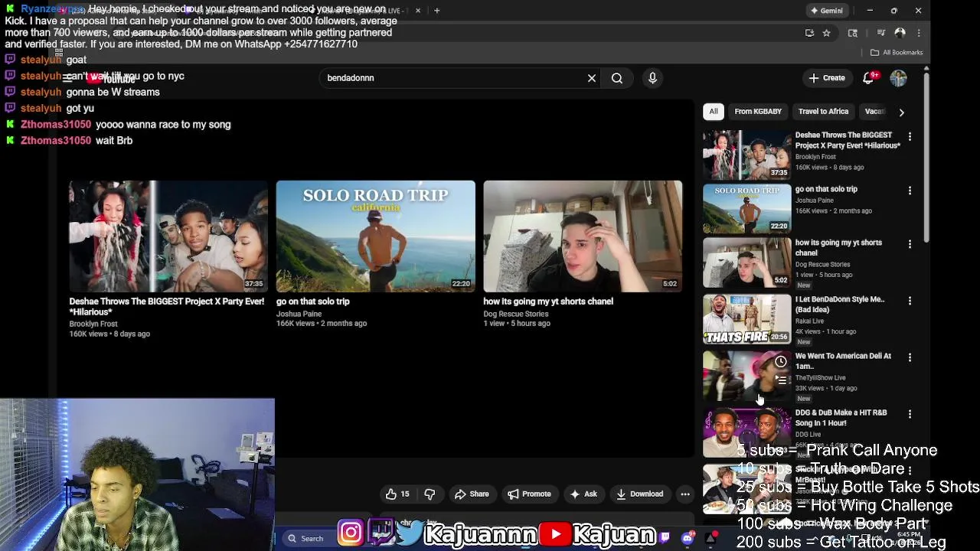Open options for 'go on that solo trip' sidebar video
Screen dimensions: 980x551
910,190
